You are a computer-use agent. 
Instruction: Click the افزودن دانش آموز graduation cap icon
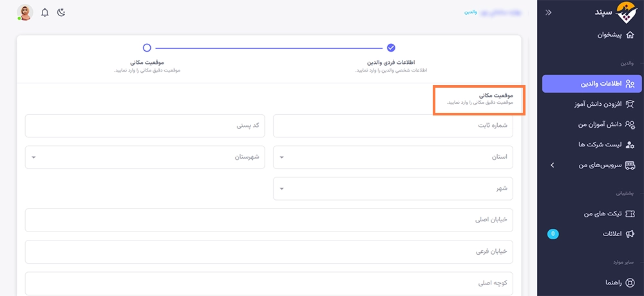click(630, 104)
